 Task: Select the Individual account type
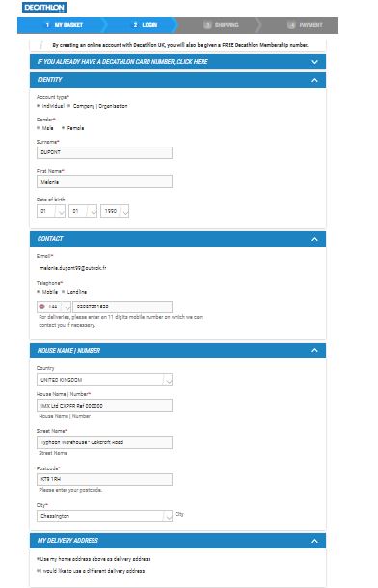39,106
